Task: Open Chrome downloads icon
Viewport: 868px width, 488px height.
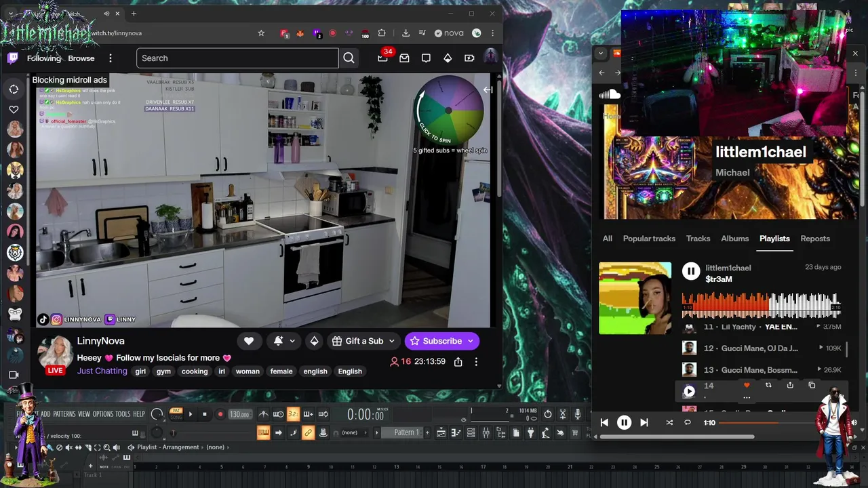Action: [x=406, y=33]
